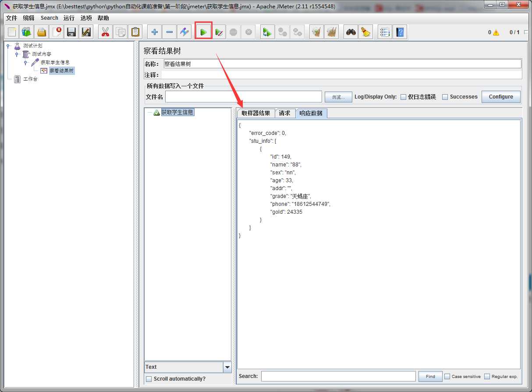Open the Function helper list icon
Image resolution: width=532 pixels, height=392 pixels.
(385, 32)
